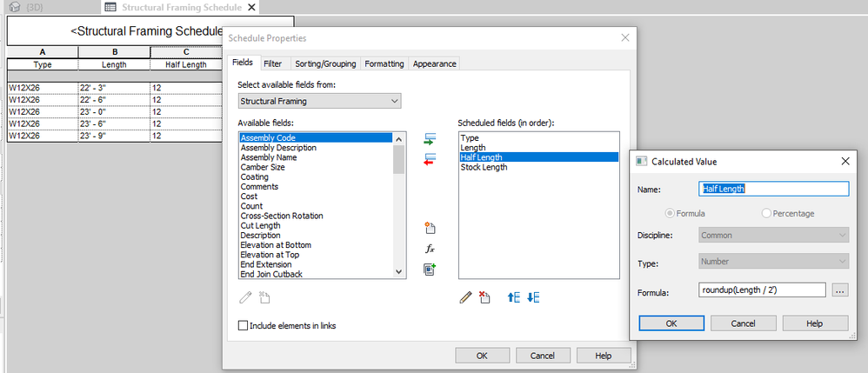Open the Type dropdown in Calculated Value
868x373 pixels.
click(x=773, y=261)
